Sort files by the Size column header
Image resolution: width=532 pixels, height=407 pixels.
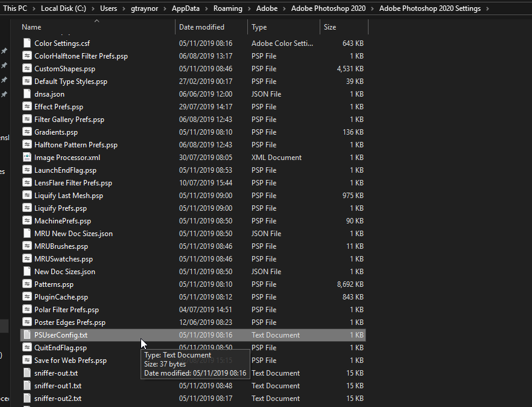(x=344, y=27)
